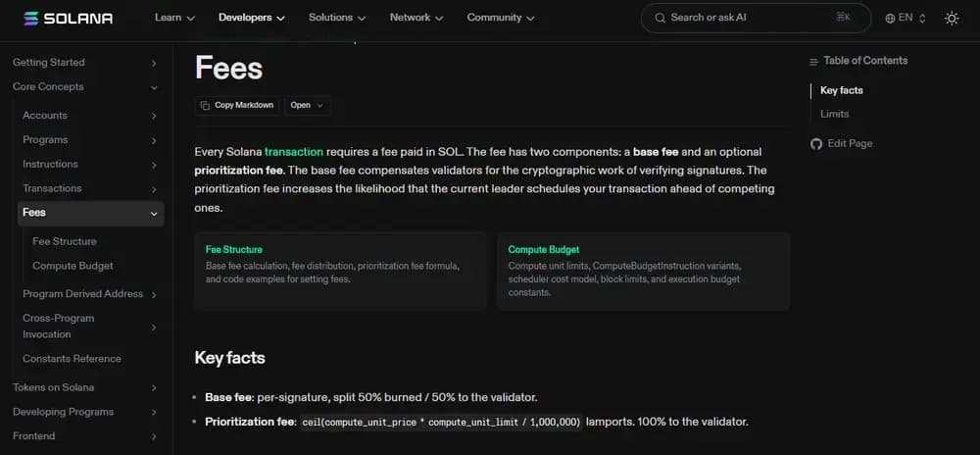Screen dimensions: 980x455
Task: Click the Table of Contents list icon
Action: [x=813, y=61]
